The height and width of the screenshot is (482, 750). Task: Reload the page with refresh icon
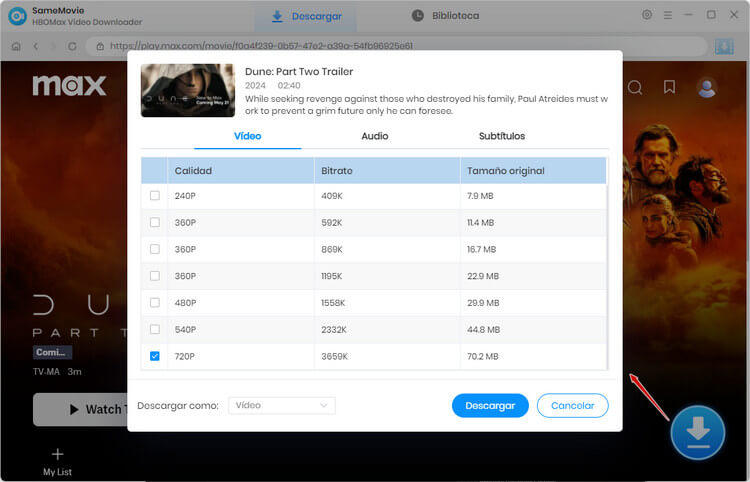[72, 46]
